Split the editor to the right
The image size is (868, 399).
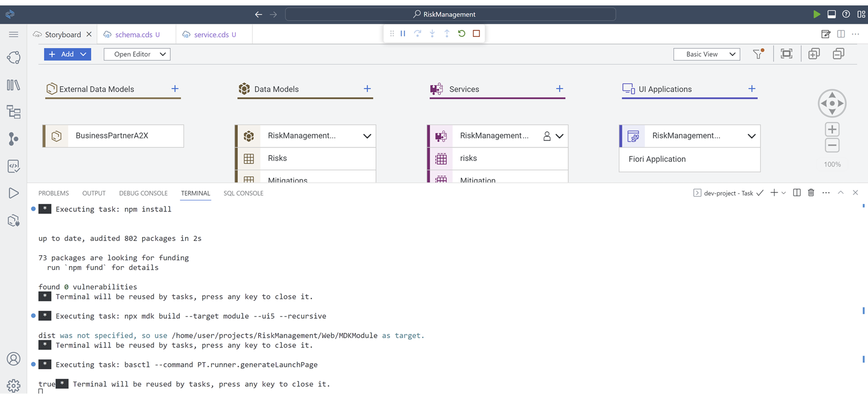click(841, 34)
